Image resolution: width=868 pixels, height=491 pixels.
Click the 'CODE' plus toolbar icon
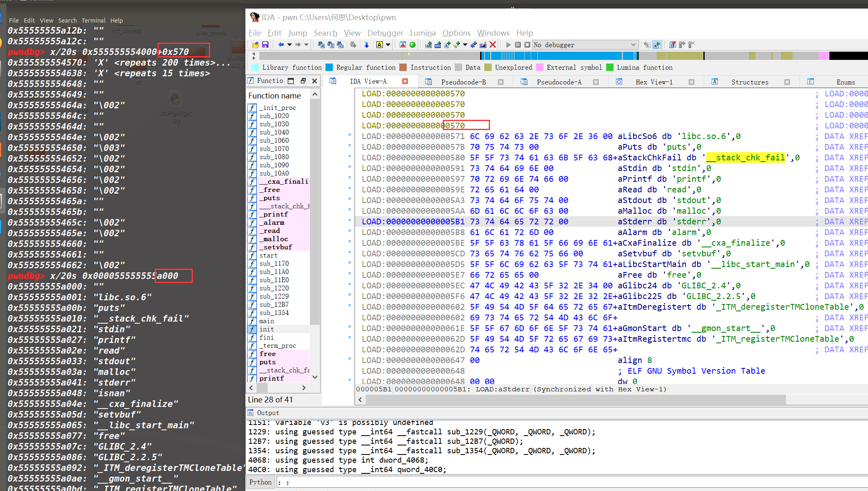click(x=428, y=45)
